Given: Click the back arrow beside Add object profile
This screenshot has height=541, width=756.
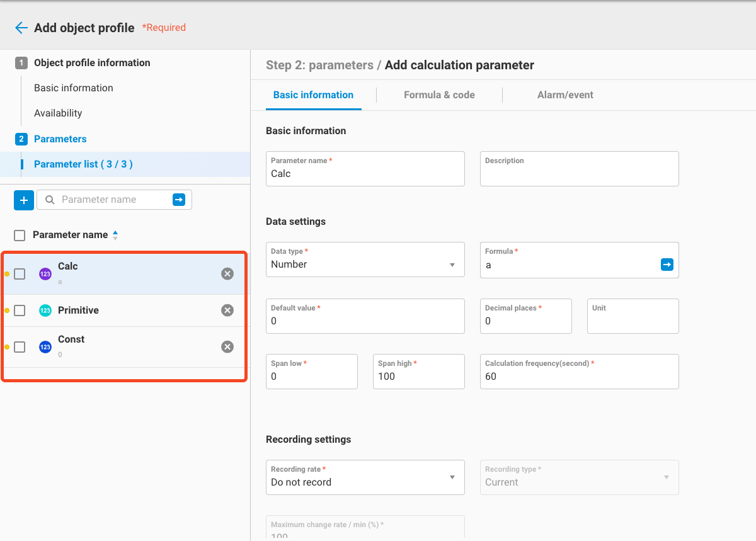Looking at the screenshot, I should point(21,28).
